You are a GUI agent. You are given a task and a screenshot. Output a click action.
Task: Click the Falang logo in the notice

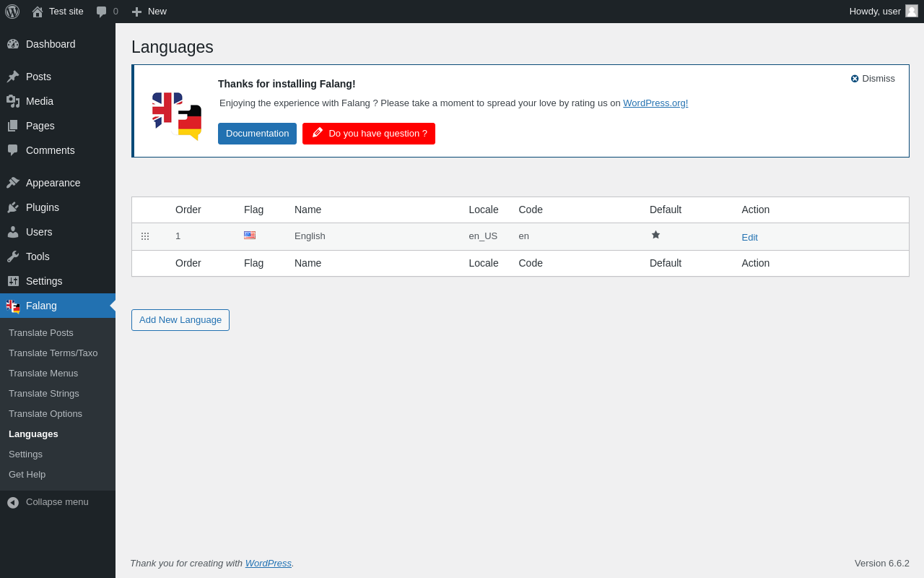[x=177, y=116]
